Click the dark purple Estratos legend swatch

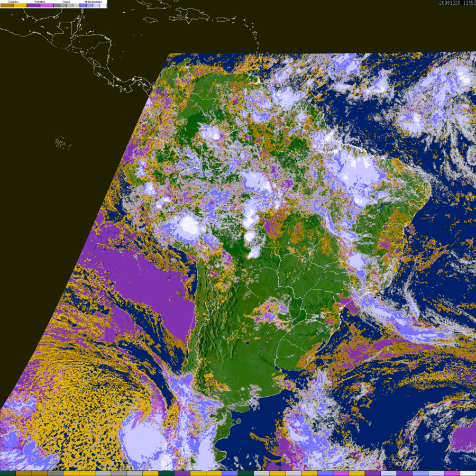tap(33, 5)
